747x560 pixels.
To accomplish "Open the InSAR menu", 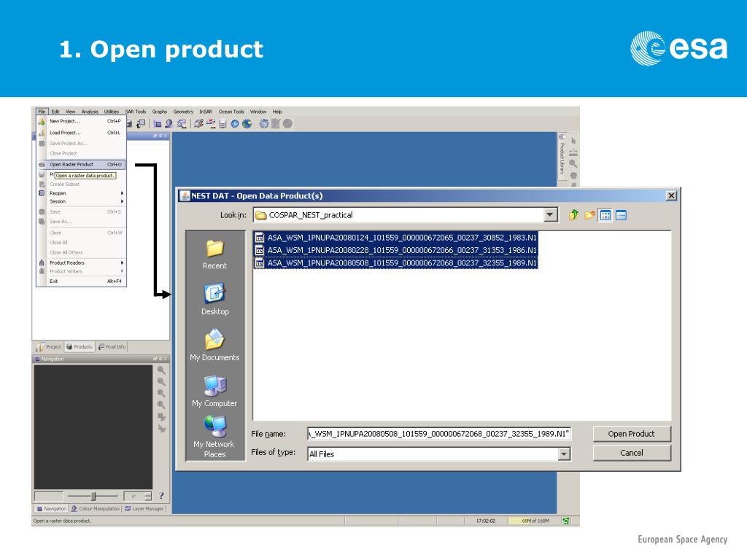I will pos(205,112).
